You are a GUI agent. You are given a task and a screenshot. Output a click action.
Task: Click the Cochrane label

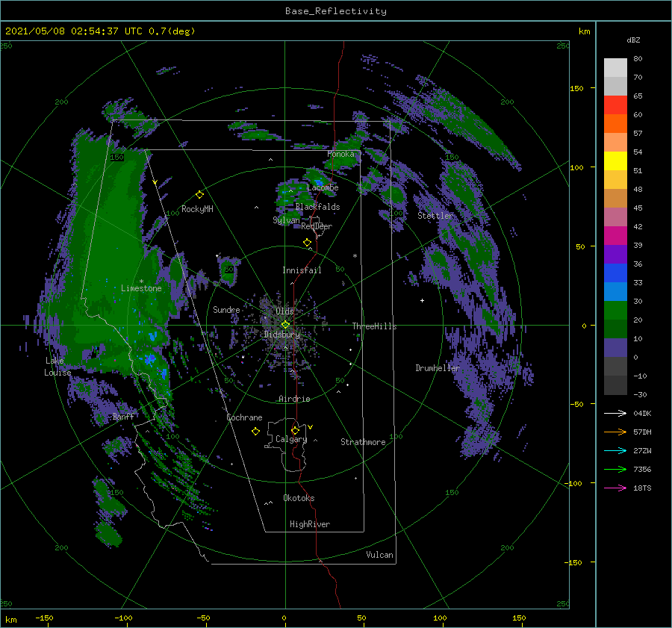coord(244,417)
